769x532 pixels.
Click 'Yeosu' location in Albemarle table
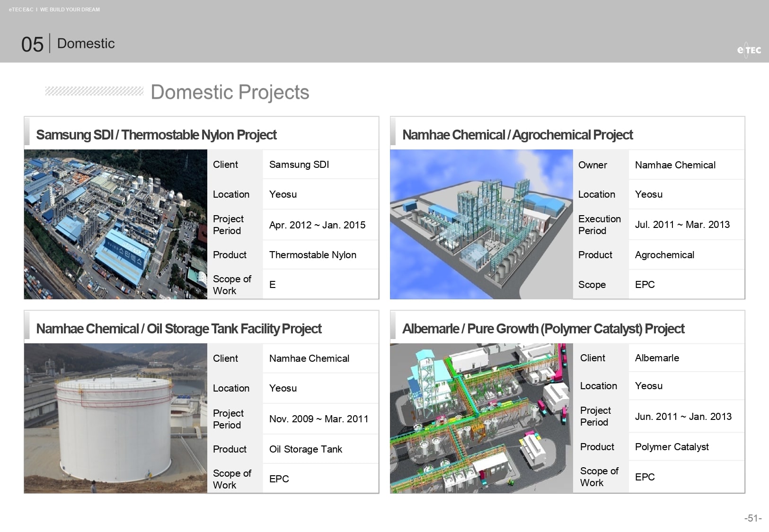649,386
